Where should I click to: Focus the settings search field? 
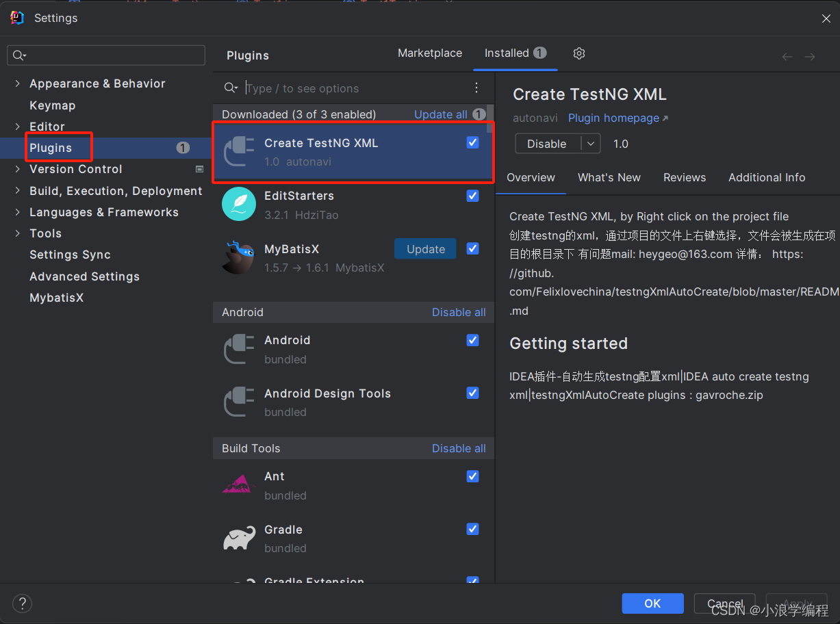coord(106,55)
